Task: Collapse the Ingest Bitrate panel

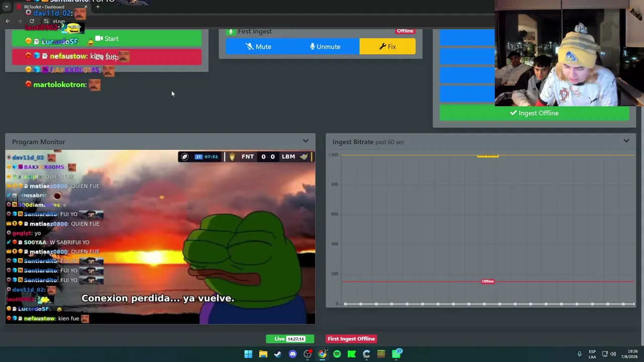Action: [626, 141]
